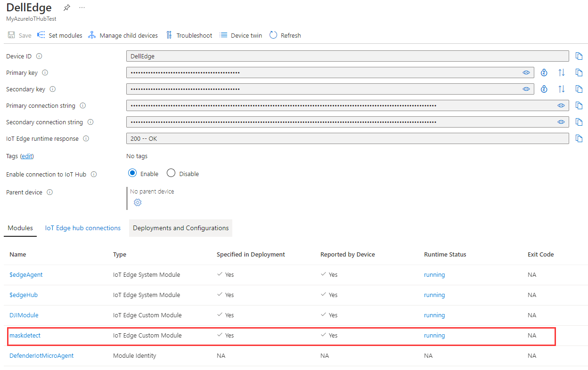The width and height of the screenshot is (588, 370).
Task: Reveal the Secondary key value
Action: (x=526, y=89)
